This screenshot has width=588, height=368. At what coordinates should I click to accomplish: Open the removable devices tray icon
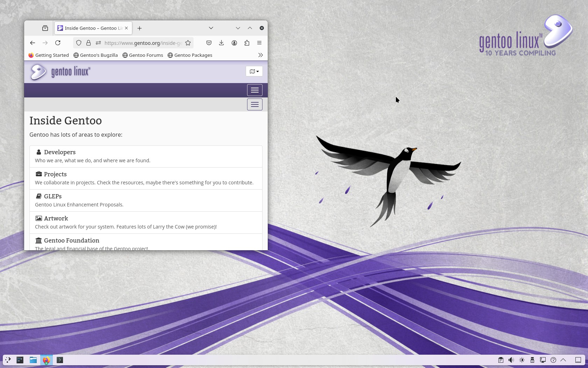click(x=532, y=360)
